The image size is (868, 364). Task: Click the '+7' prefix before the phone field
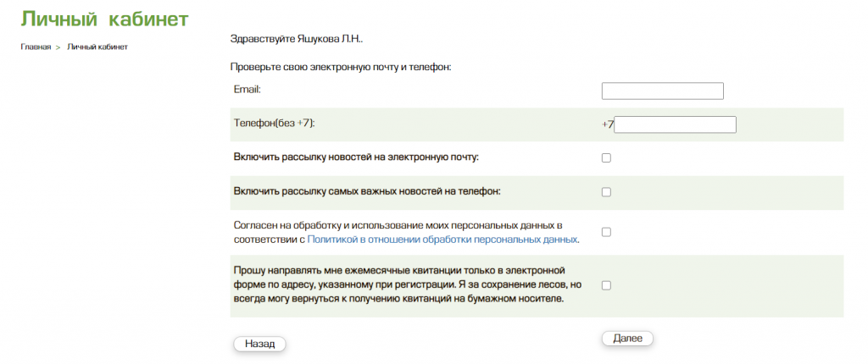[607, 124]
